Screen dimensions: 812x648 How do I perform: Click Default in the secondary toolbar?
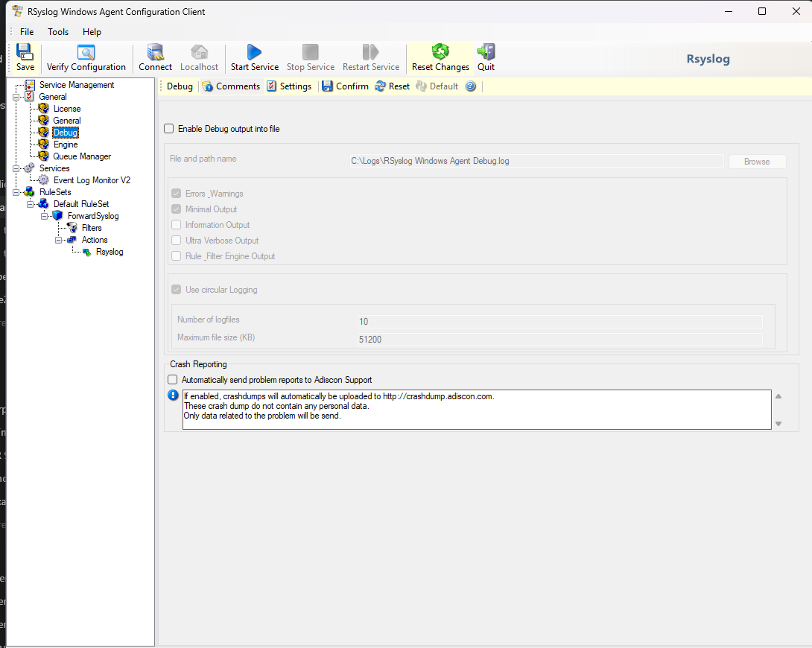coord(437,86)
